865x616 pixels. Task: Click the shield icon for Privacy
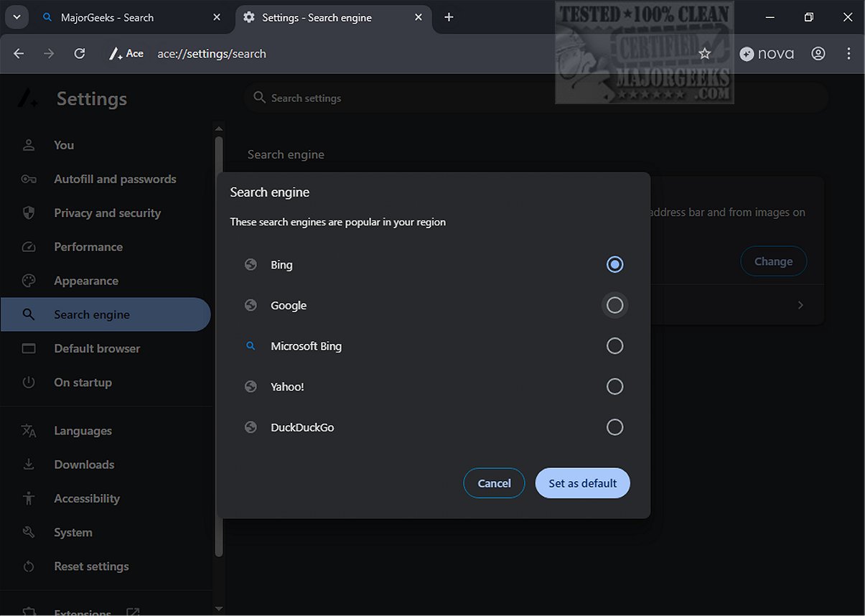(29, 213)
